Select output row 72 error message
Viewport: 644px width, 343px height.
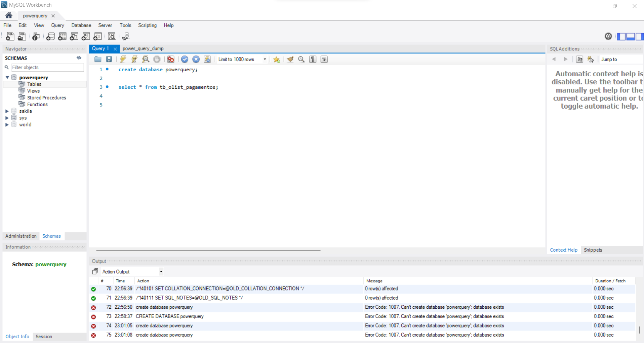click(434, 307)
